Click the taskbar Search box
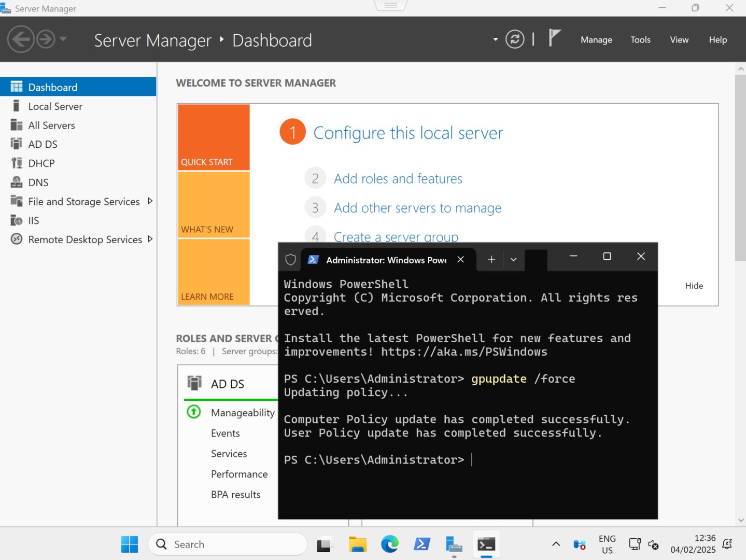Image resolution: width=746 pixels, height=560 pixels. [228, 544]
